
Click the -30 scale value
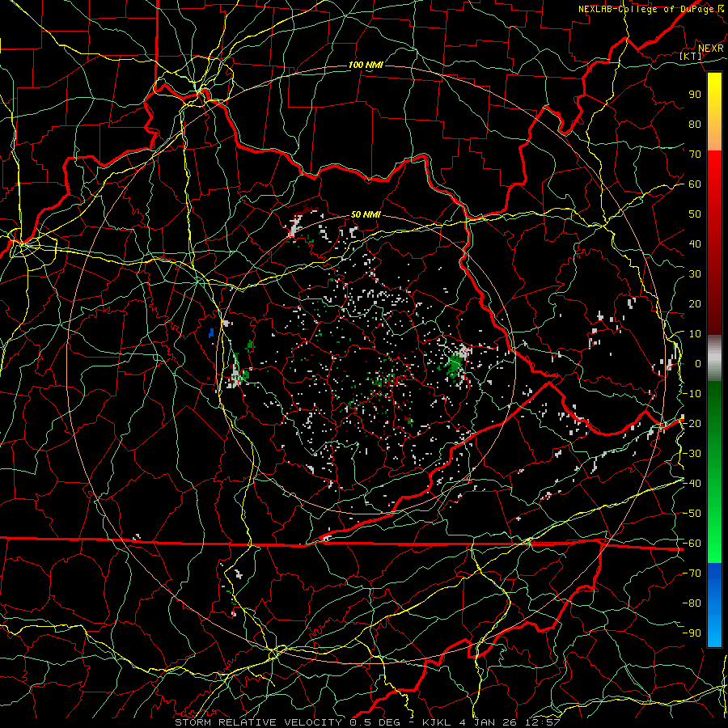692,454
